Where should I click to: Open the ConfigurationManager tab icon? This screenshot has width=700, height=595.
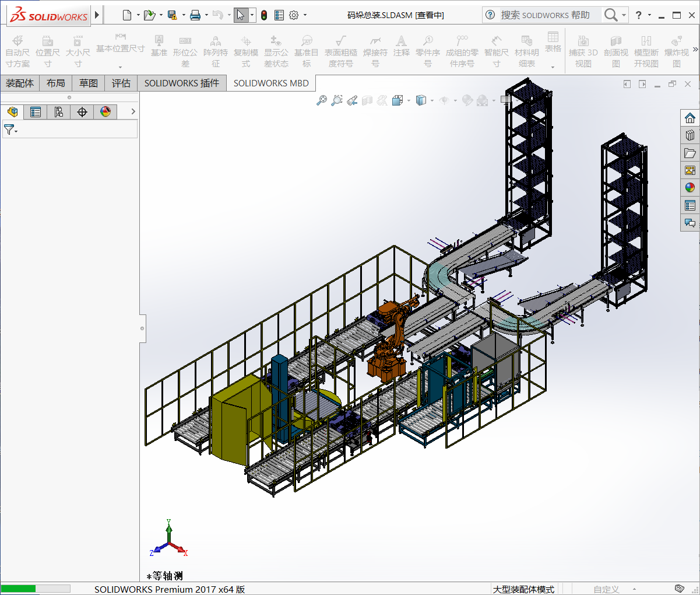tap(59, 112)
